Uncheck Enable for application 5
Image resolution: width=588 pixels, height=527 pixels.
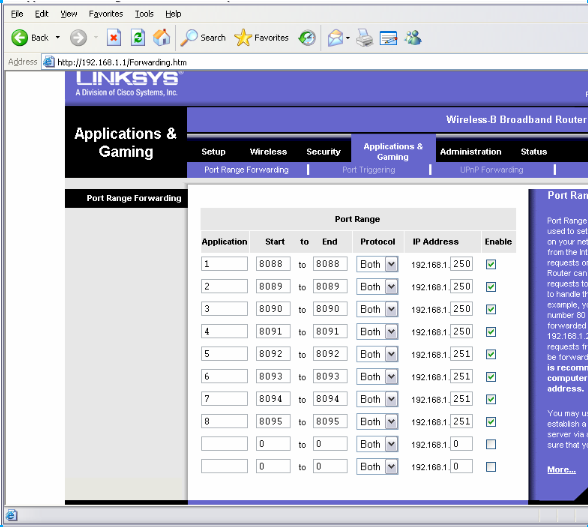pyautogui.click(x=490, y=354)
